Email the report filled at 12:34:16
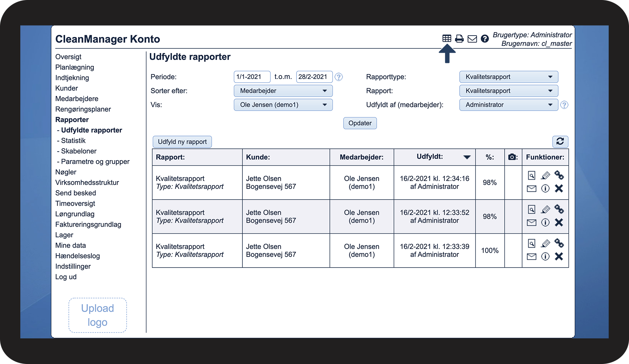 click(x=531, y=189)
